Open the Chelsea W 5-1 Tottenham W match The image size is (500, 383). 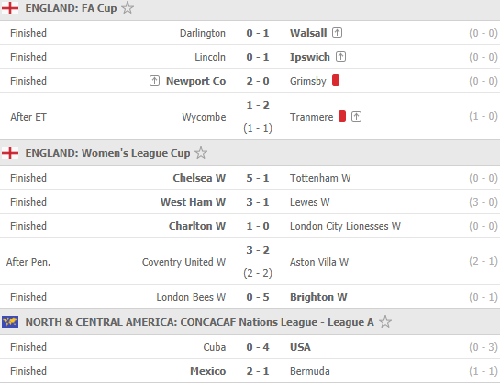click(250, 178)
